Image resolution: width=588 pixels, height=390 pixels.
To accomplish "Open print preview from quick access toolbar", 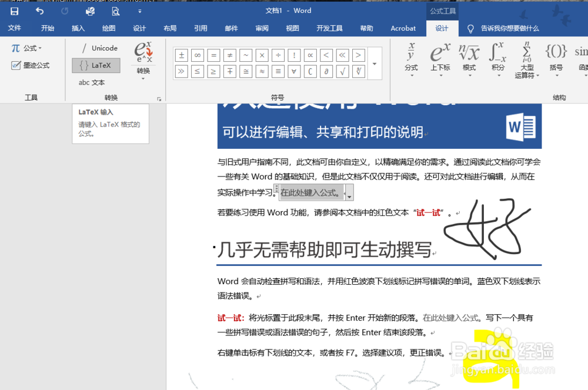I will click(x=115, y=11).
